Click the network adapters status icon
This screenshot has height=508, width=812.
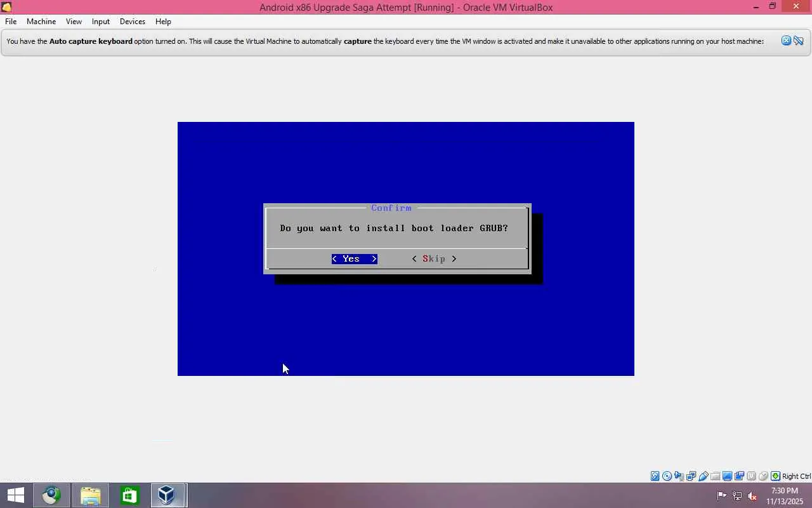[691, 476]
